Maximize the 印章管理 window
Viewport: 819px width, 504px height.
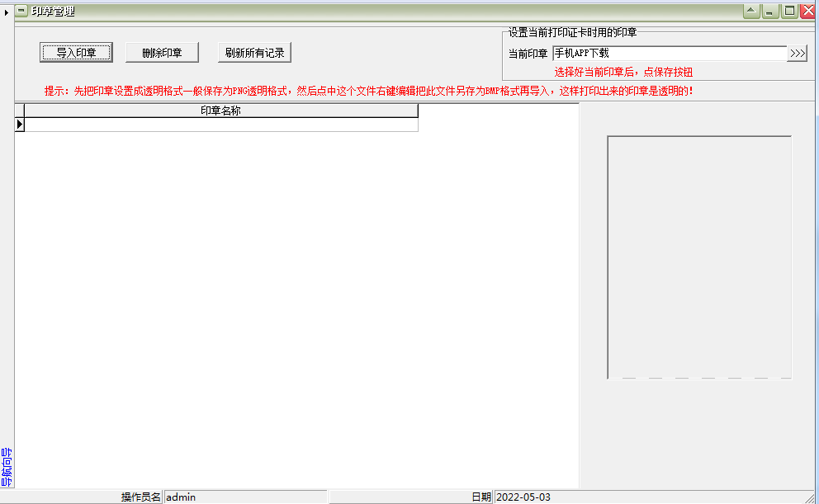789,12
